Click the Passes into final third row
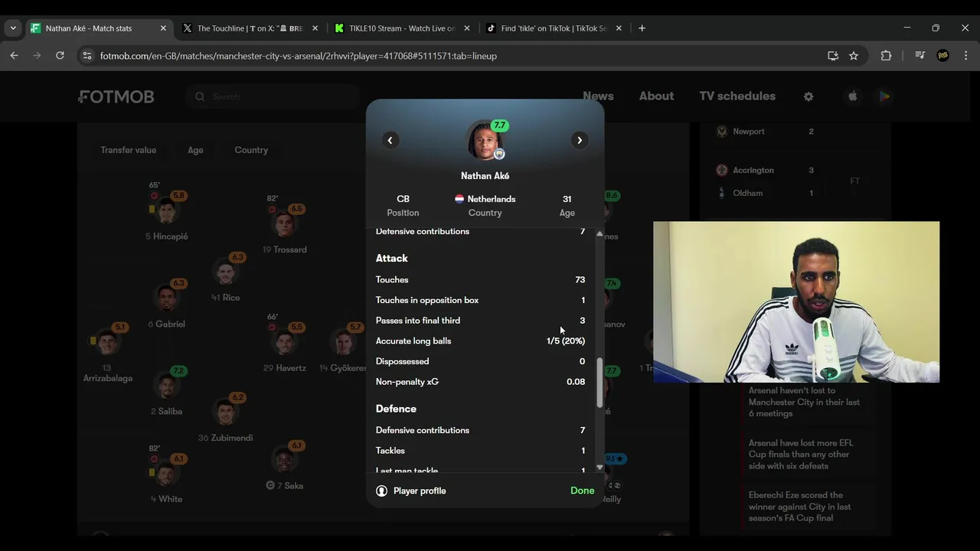Viewport: 980px width, 551px height. click(480, 321)
